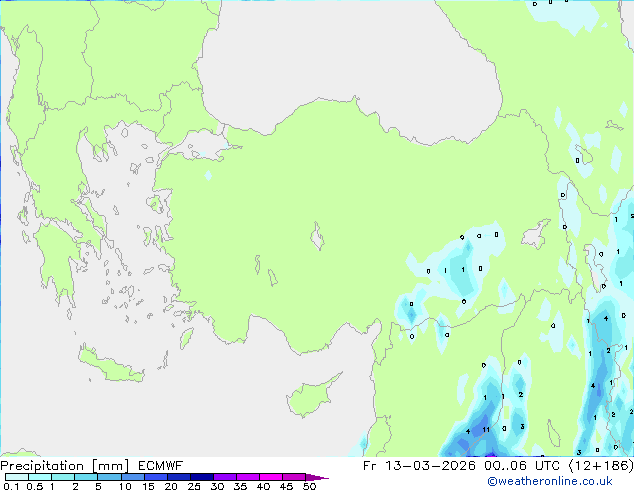The image size is (634, 490).
Task: Click the '00..06 UTC' time range text
Action: [x=522, y=466]
